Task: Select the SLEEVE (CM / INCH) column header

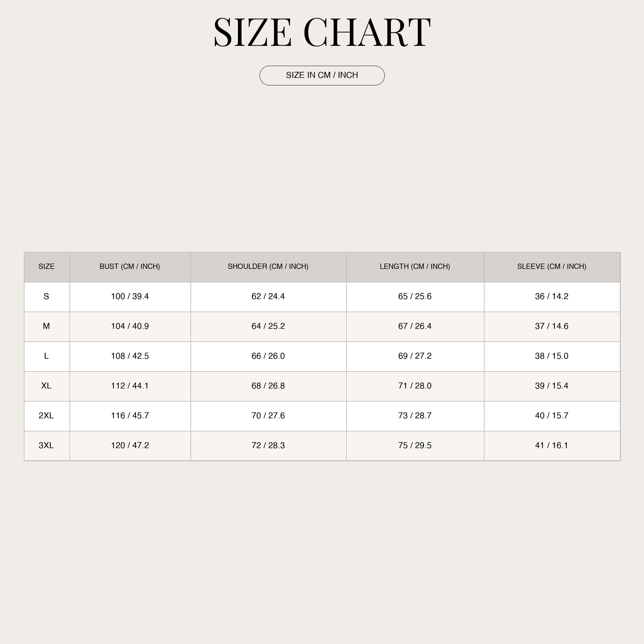Action: pyautogui.click(x=552, y=267)
